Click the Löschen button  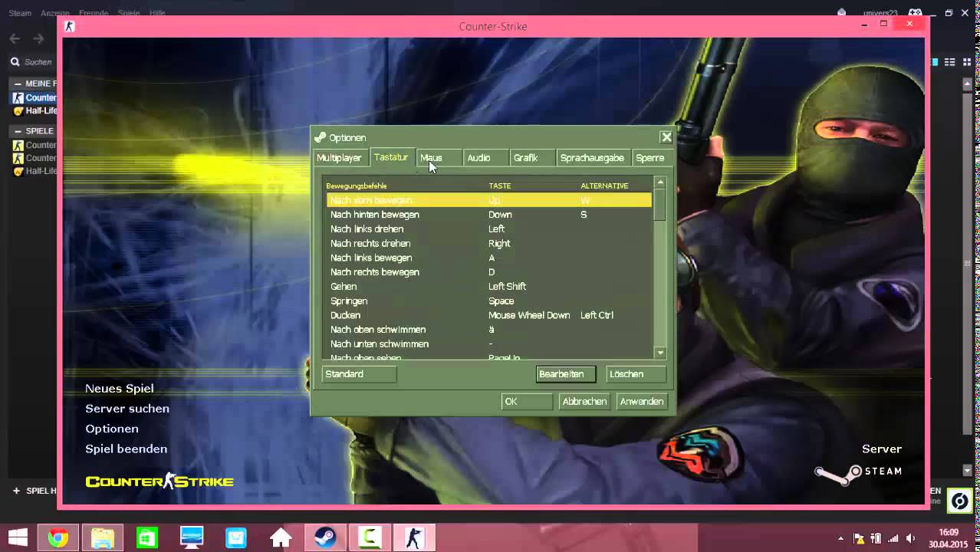click(x=636, y=374)
